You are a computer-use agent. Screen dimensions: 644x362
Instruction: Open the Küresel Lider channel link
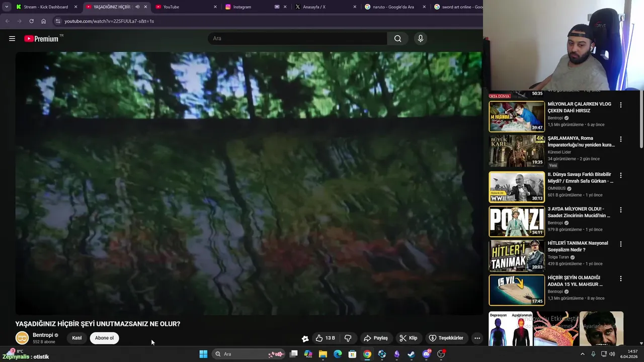559,152
